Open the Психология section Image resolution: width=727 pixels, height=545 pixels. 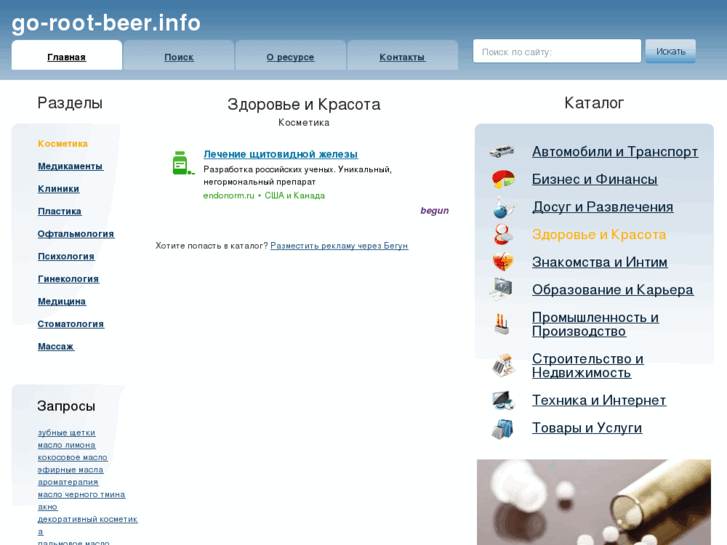point(66,256)
